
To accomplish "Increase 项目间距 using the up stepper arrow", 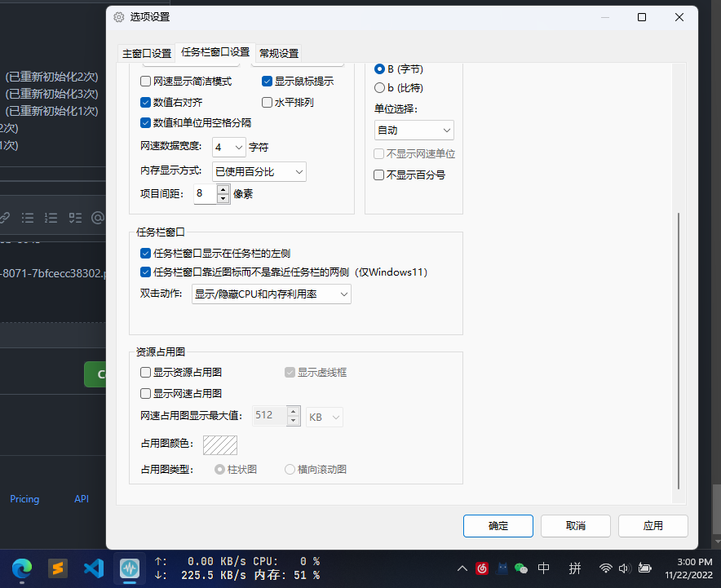I will point(222,189).
